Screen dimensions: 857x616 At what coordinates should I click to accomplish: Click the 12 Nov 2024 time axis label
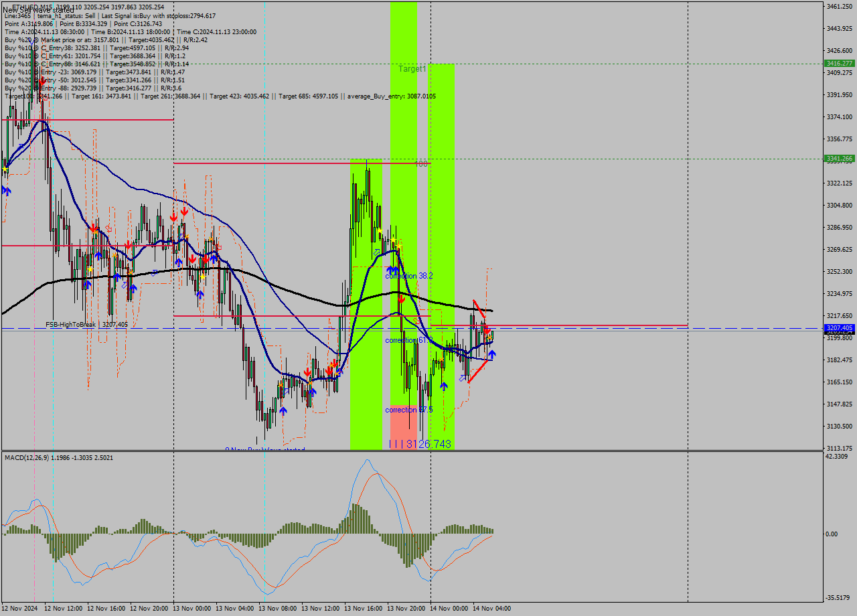[x=21, y=609]
